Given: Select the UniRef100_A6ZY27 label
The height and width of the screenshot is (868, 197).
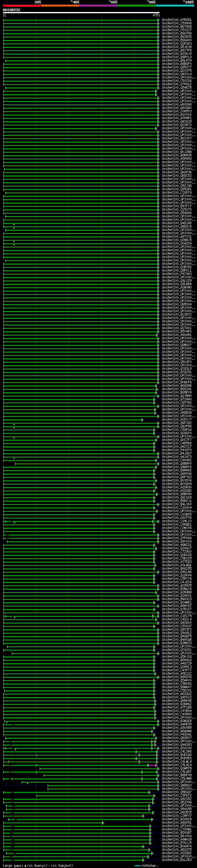Looking at the screenshot, I should coord(176,446).
